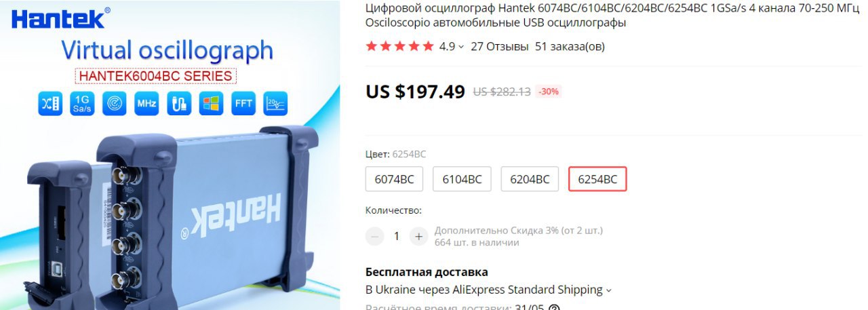Decrease quantity with the minus button
The width and height of the screenshot is (868, 310).
(x=374, y=236)
